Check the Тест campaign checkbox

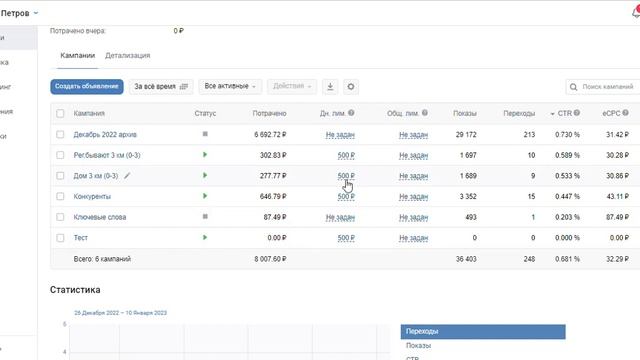[x=60, y=238]
